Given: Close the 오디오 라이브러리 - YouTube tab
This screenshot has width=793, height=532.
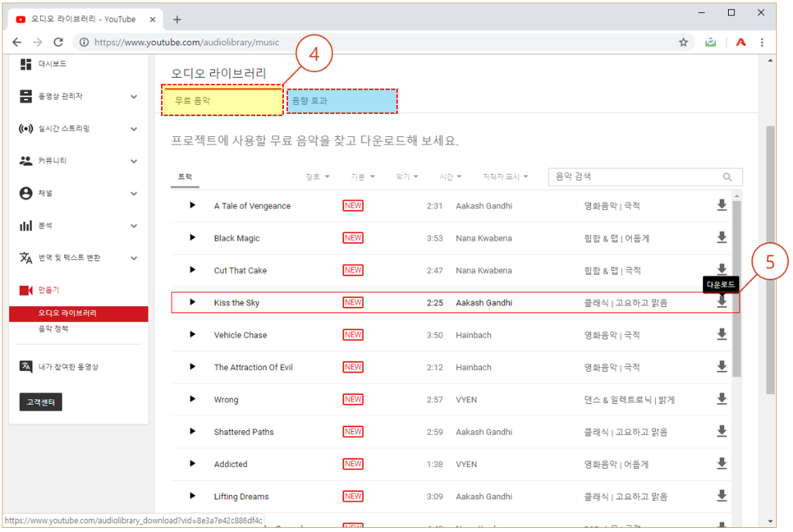Looking at the screenshot, I should click(x=152, y=20).
